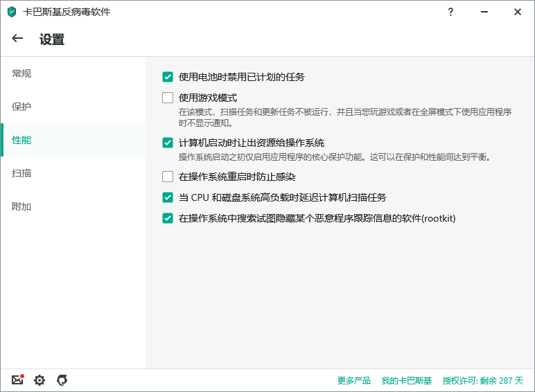The image size is (535, 392).
Task: Click the support headset icon
Action: (62, 380)
